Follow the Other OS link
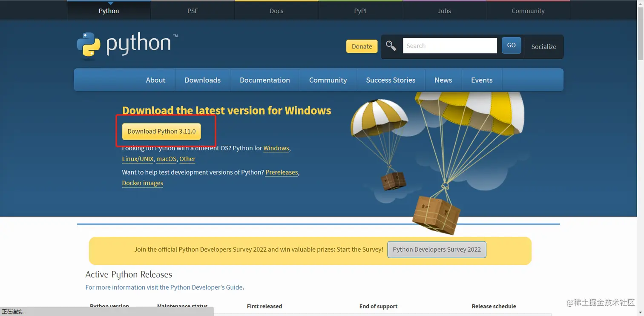Screen dimensions: 644x316 (187, 159)
